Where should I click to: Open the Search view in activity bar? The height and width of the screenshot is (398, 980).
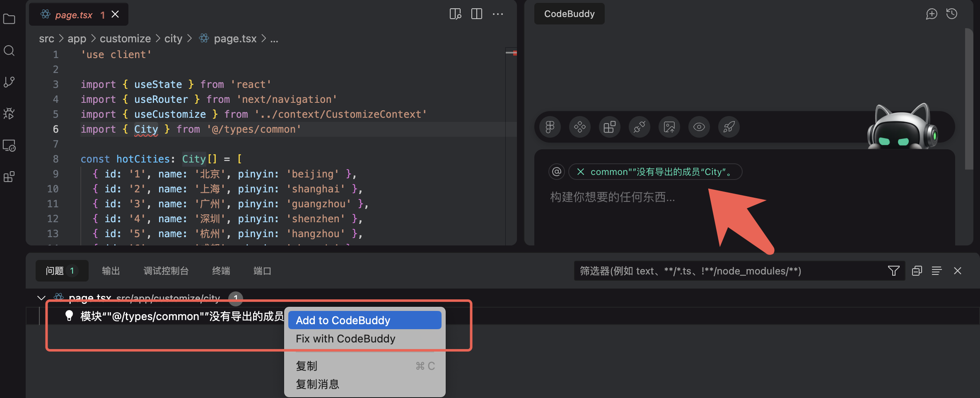point(9,51)
